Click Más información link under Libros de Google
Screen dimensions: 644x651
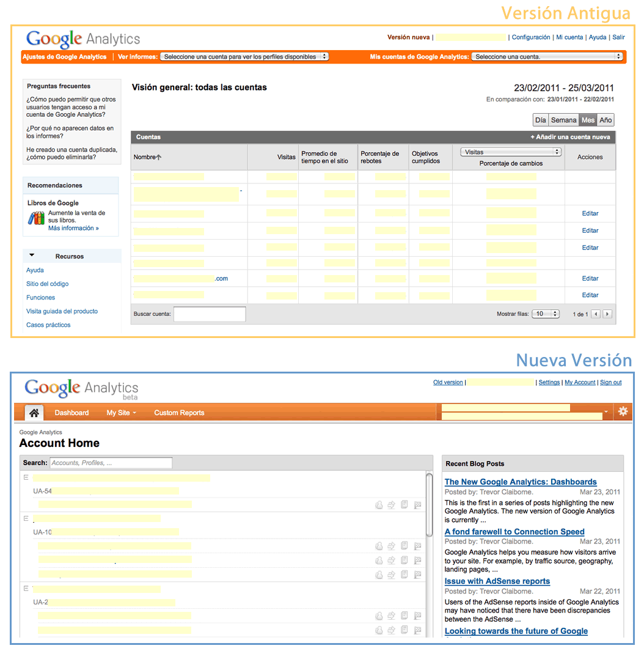click(x=73, y=229)
